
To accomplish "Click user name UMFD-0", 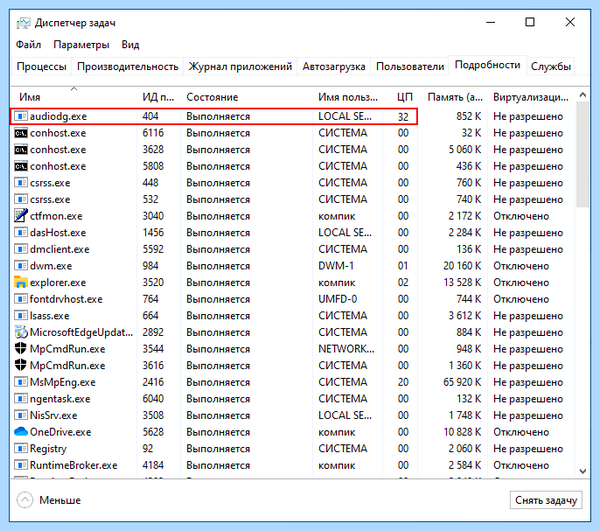I will (338, 299).
